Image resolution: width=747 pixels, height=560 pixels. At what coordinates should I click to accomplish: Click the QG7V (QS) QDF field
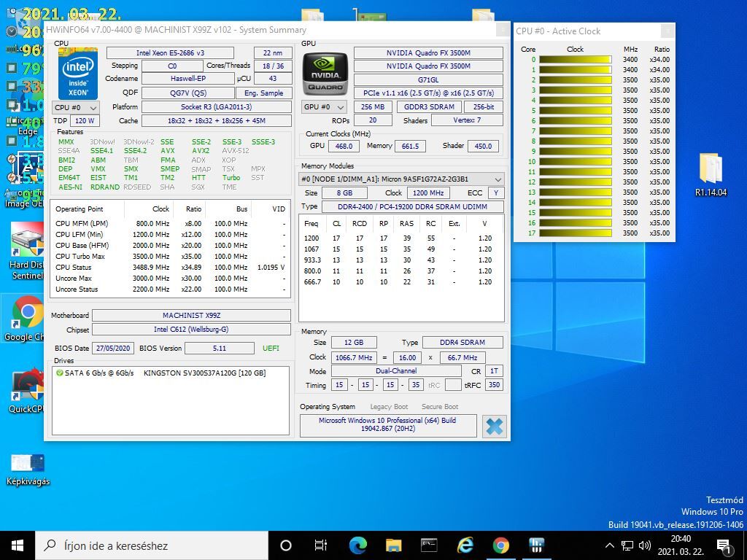tap(188, 93)
